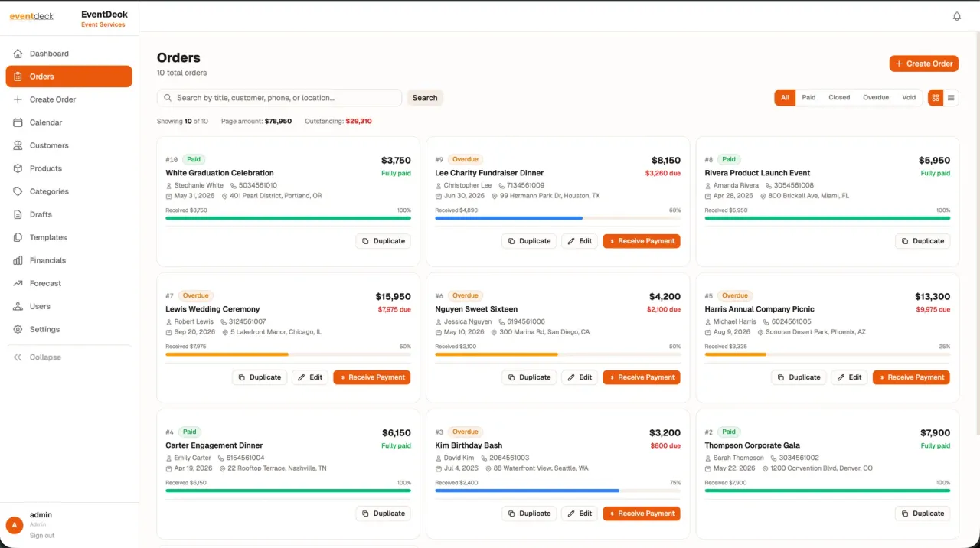The width and height of the screenshot is (980, 548).
Task: Switch to grid view
Action: pos(936,98)
